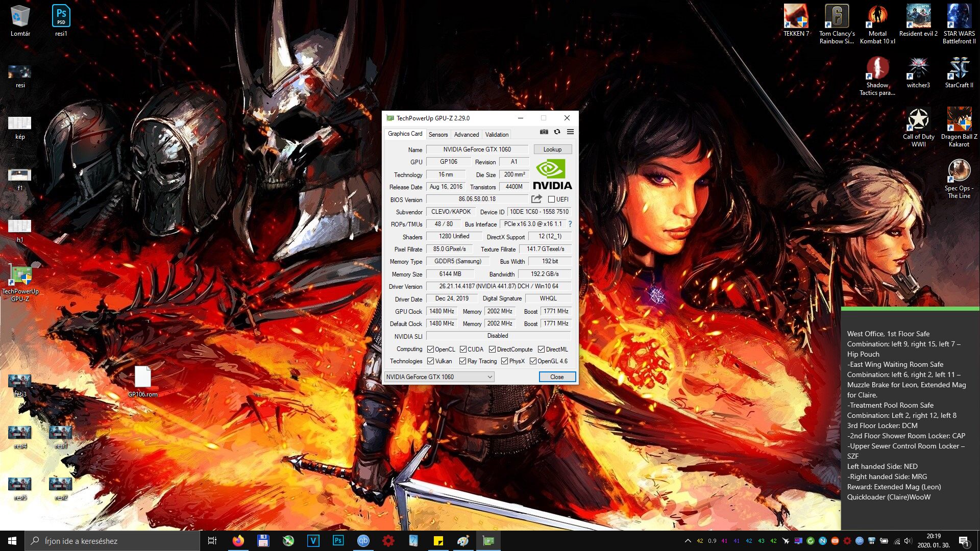This screenshot has height=551, width=980.
Task: Click the Close button in GPU-Z
Action: point(557,377)
